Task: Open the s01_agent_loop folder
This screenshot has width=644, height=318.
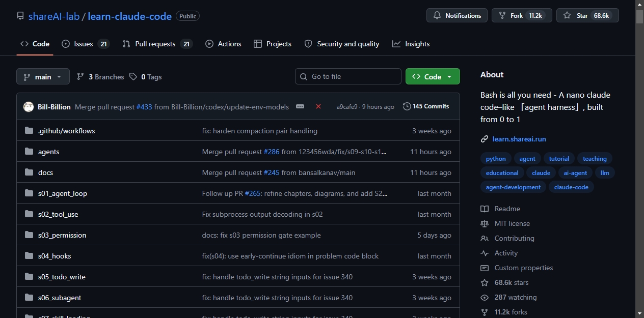Action: pyautogui.click(x=63, y=193)
